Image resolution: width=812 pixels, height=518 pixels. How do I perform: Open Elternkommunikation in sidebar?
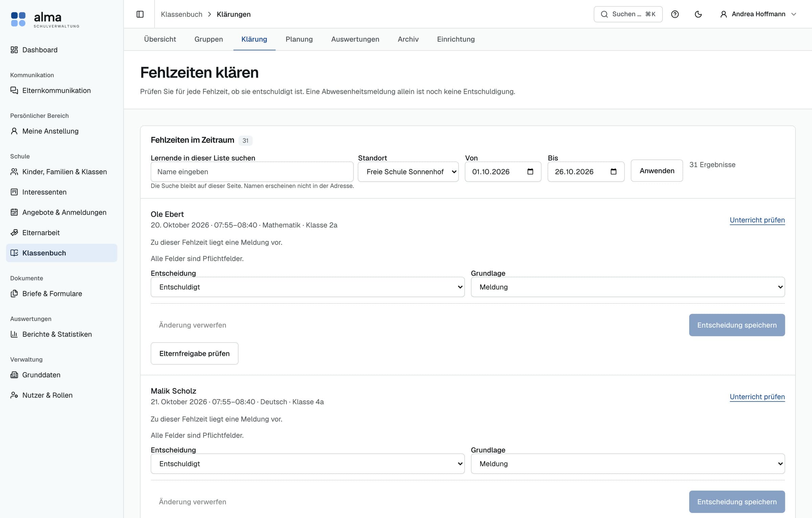62,90
